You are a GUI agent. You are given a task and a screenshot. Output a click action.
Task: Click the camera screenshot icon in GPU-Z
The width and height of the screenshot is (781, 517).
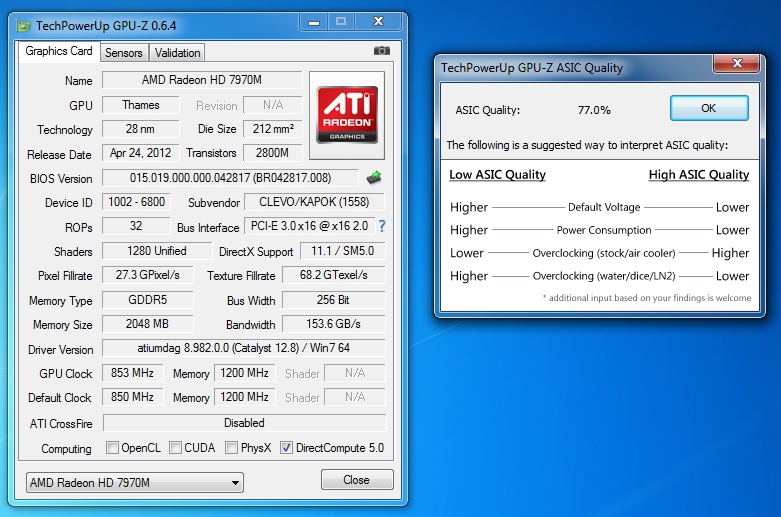(x=382, y=51)
